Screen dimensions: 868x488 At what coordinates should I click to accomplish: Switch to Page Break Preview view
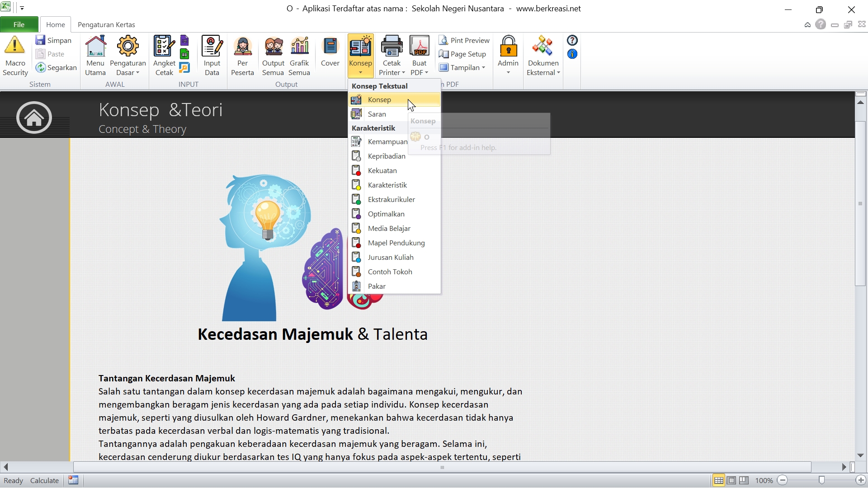[744, 480]
